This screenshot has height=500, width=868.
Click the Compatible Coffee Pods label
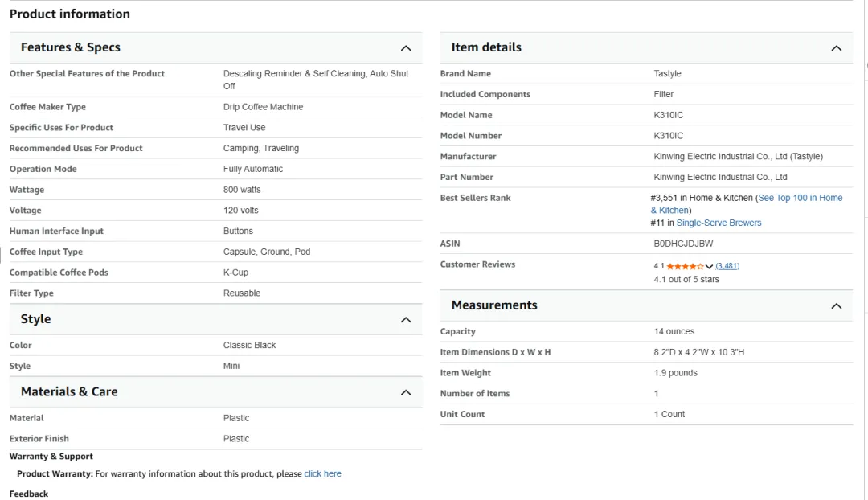point(59,273)
